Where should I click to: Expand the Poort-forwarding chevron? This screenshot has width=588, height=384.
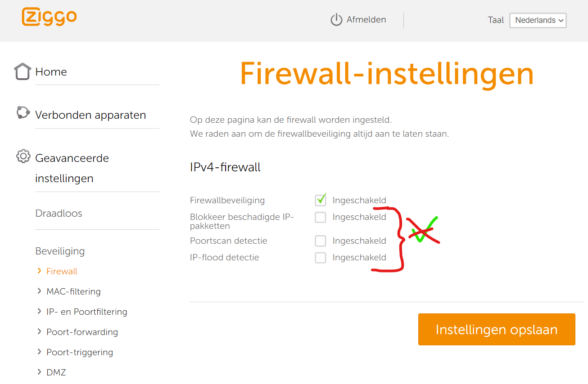tap(40, 332)
